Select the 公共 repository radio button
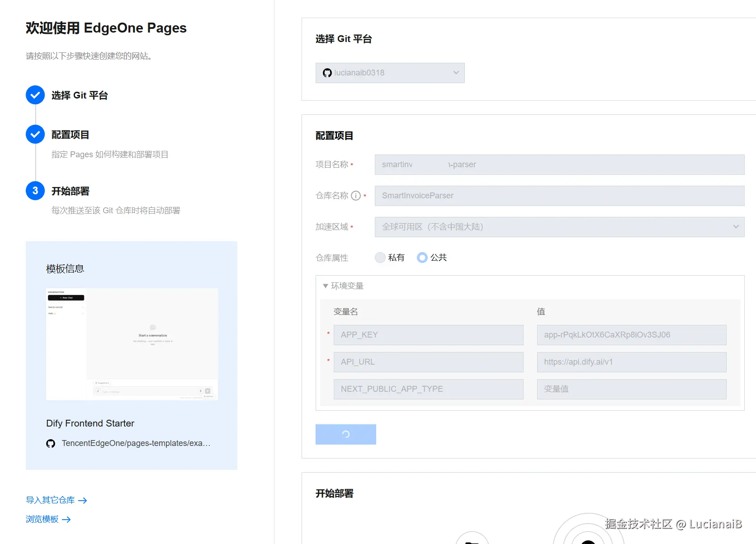This screenshot has width=756, height=544. click(422, 258)
